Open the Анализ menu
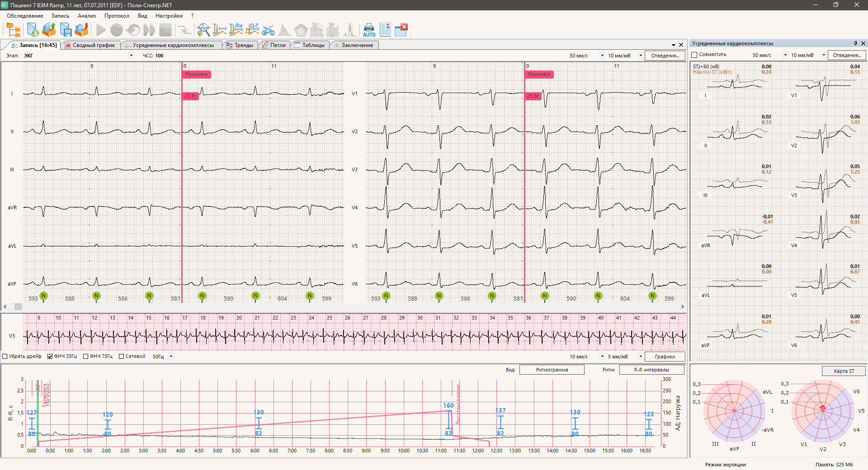 coord(87,16)
